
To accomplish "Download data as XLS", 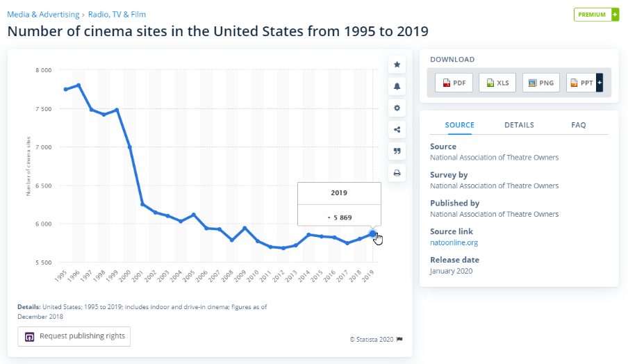I will [x=497, y=83].
